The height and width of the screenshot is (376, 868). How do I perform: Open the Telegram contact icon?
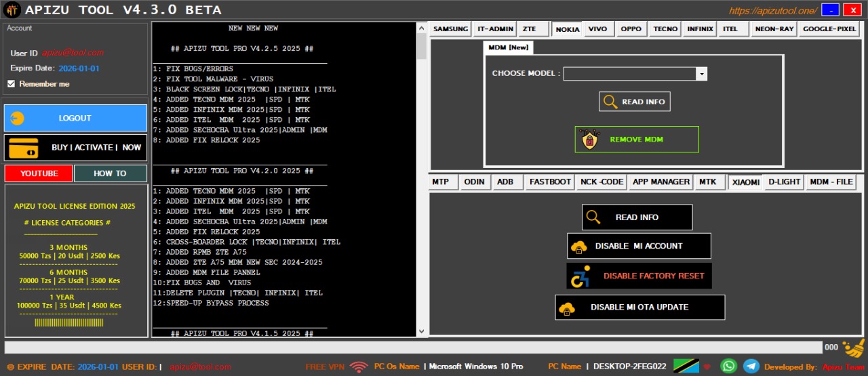(751, 366)
